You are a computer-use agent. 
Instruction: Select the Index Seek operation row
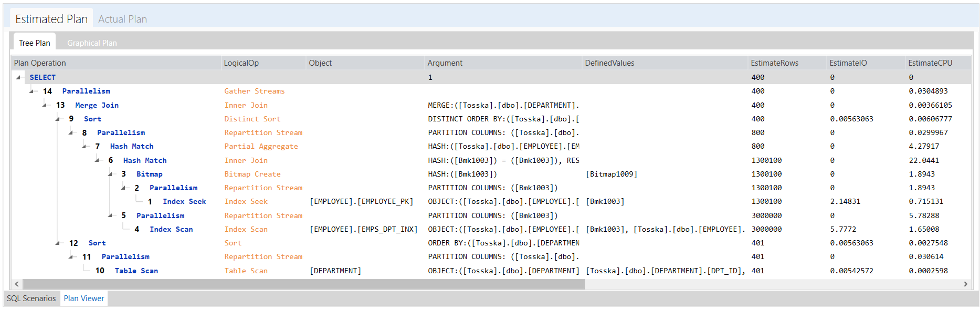[491, 201]
